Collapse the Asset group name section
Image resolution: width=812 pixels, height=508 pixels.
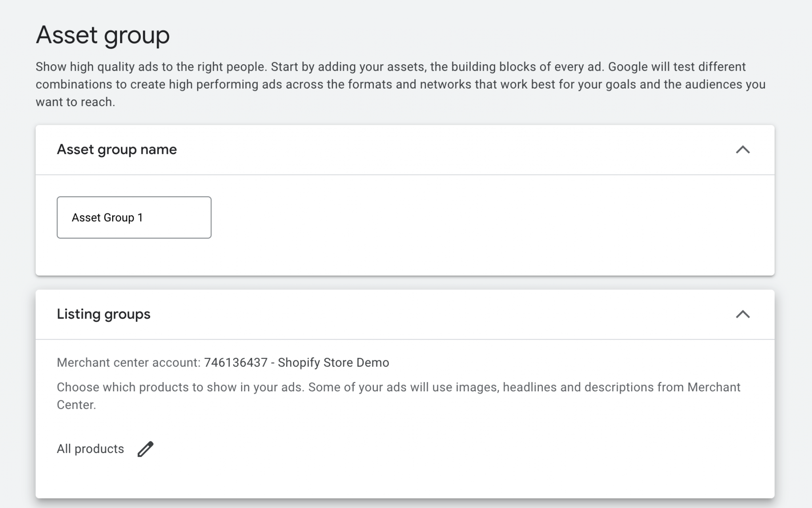point(743,150)
